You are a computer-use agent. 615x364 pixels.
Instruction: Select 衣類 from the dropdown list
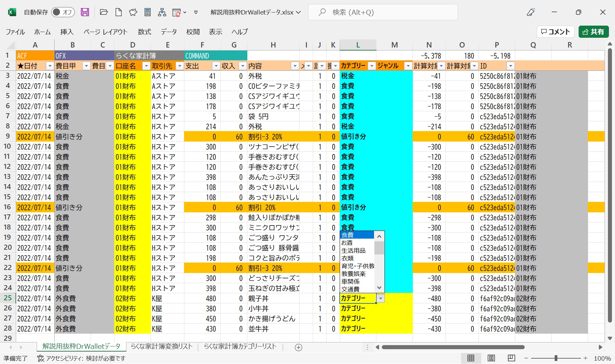click(357, 258)
